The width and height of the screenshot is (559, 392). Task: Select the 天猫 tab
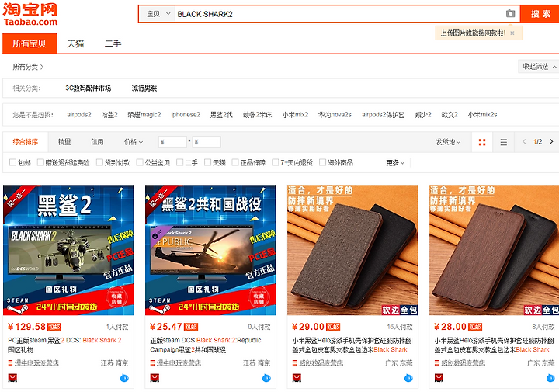coord(75,43)
